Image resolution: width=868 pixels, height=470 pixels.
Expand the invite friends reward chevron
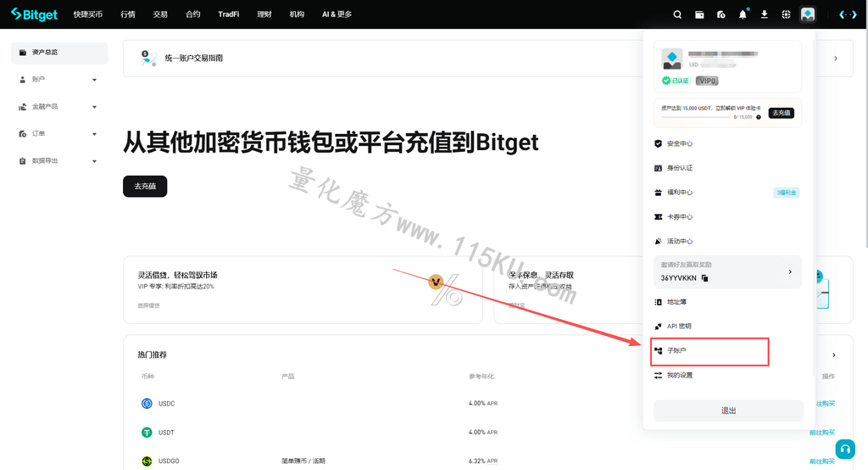790,271
